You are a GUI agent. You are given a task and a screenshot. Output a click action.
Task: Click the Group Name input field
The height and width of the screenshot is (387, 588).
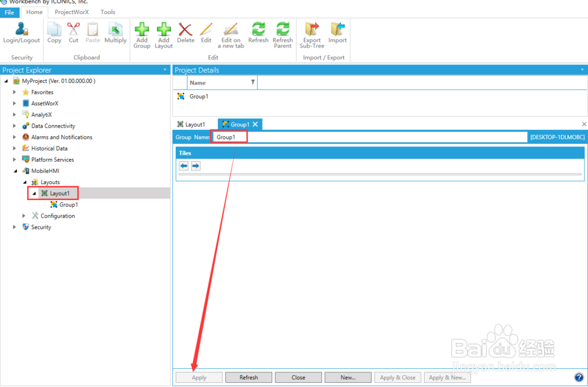(369, 137)
